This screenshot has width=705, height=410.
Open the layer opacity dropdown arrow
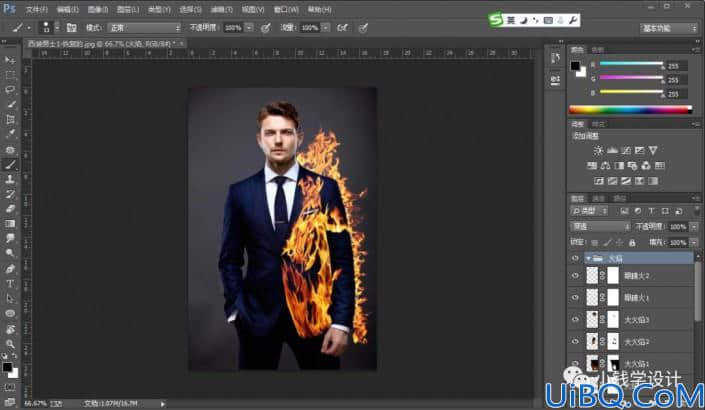(x=694, y=227)
